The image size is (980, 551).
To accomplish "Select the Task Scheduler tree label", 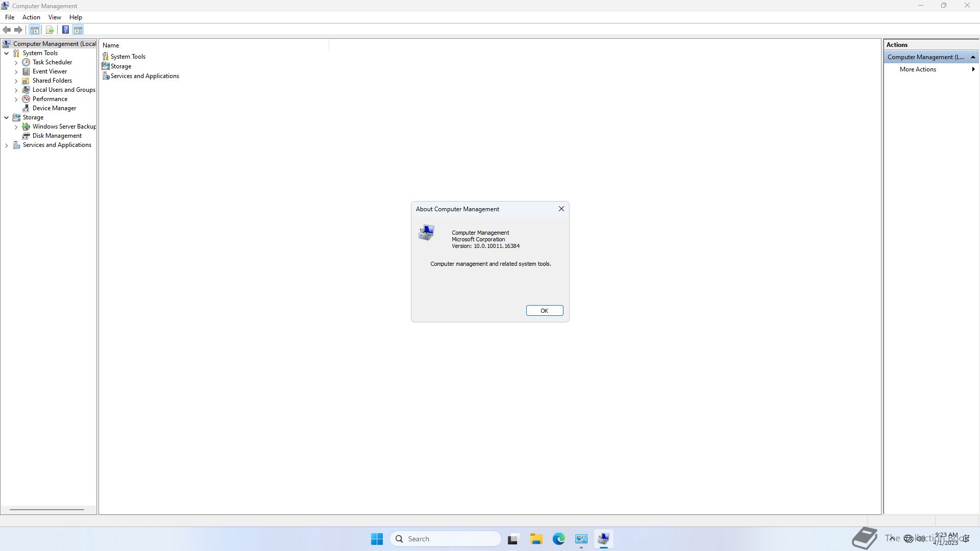I will pyautogui.click(x=52, y=62).
